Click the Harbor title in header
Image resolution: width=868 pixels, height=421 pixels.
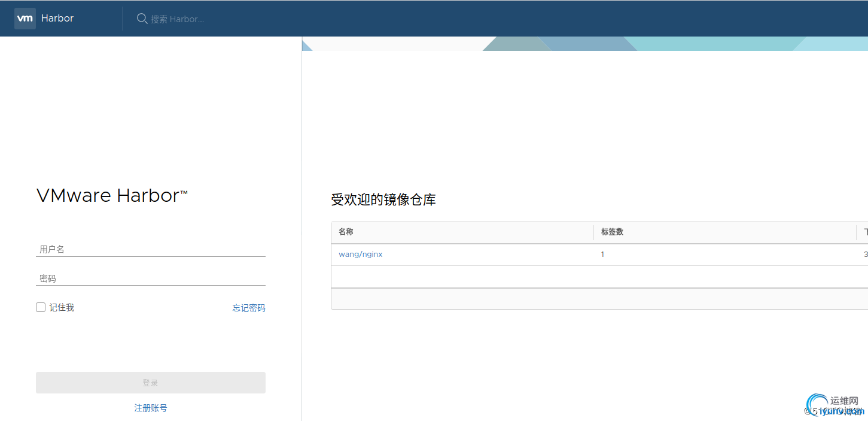click(57, 19)
